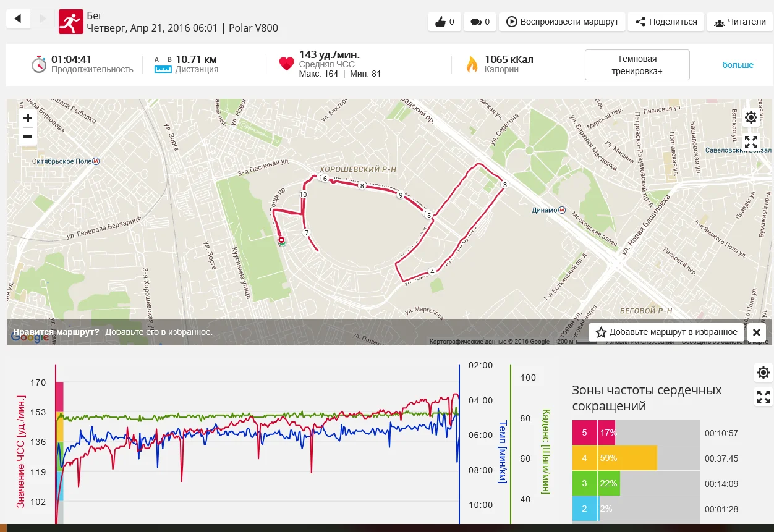Close the favorite route banner
This screenshot has width=774, height=532.
click(x=756, y=332)
